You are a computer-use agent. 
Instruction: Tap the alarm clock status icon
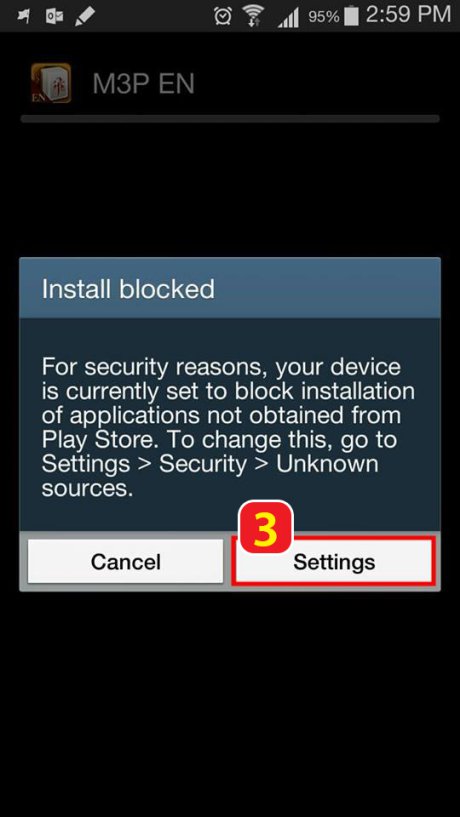(x=223, y=16)
